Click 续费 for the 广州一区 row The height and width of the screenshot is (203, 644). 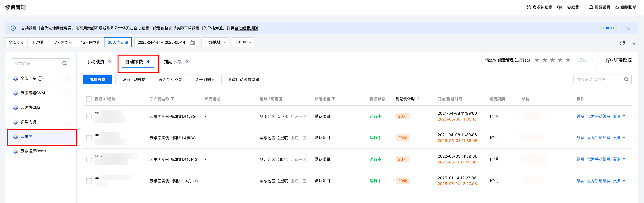pyautogui.click(x=580, y=116)
